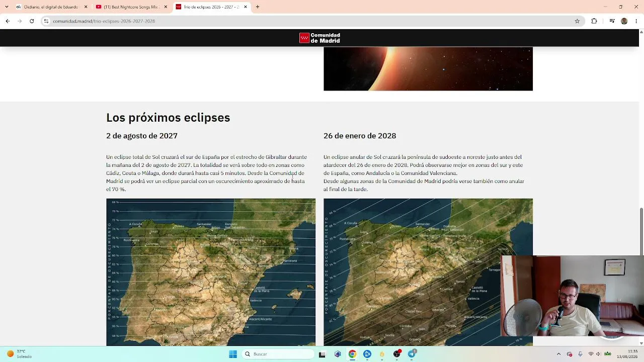Open the clock and date at 11:35
The image size is (644, 362).
coord(627,354)
